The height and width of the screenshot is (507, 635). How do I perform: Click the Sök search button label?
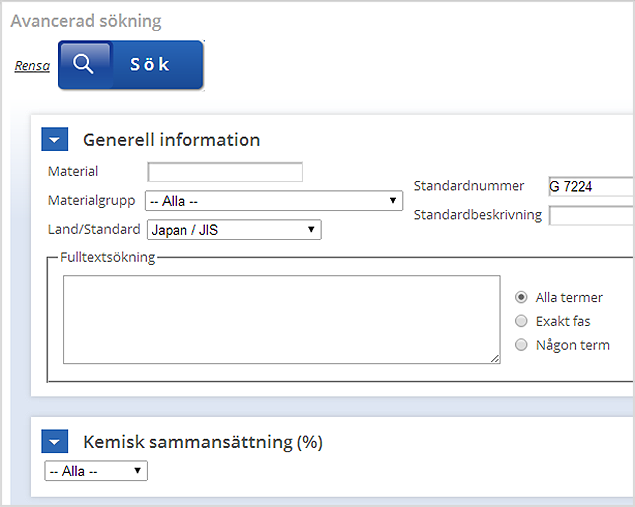click(x=149, y=64)
